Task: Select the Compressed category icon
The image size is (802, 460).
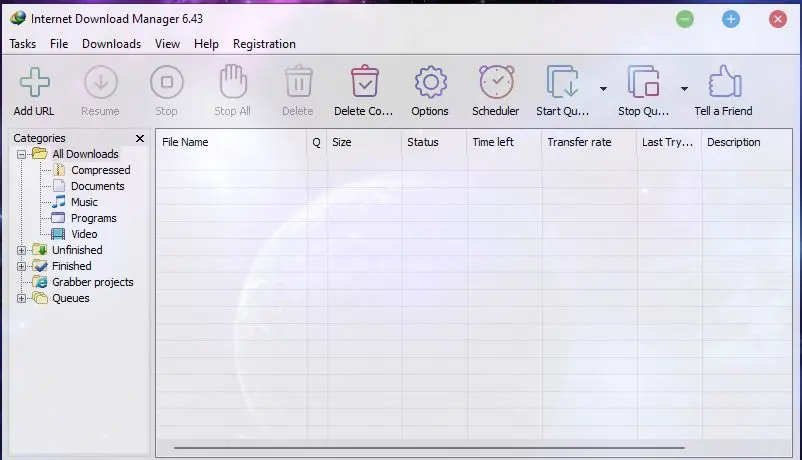Action: tap(59, 169)
